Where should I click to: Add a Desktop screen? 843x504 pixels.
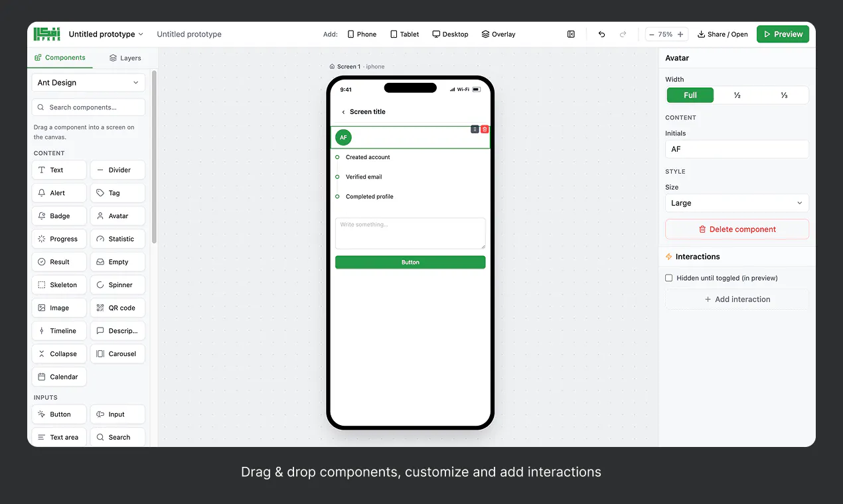(450, 34)
